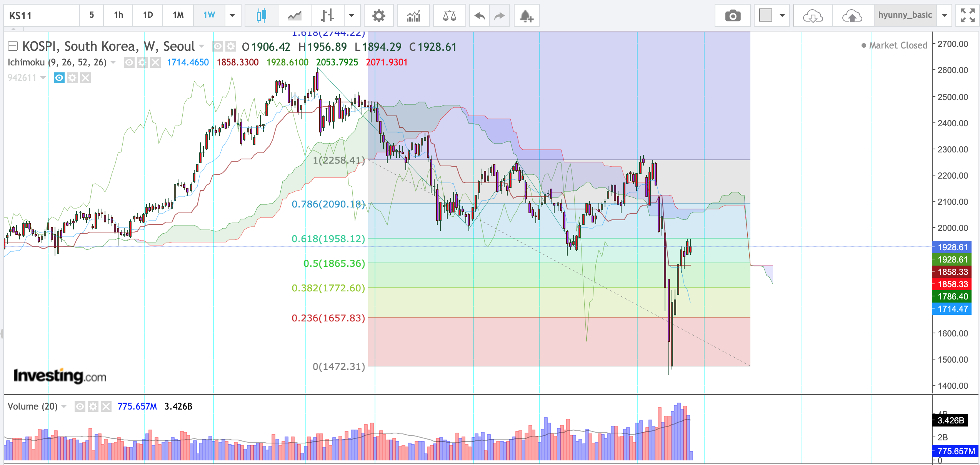This screenshot has height=465, width=980.
Task: Collapse the KOSPI legend box
Action: pos(13,47)
